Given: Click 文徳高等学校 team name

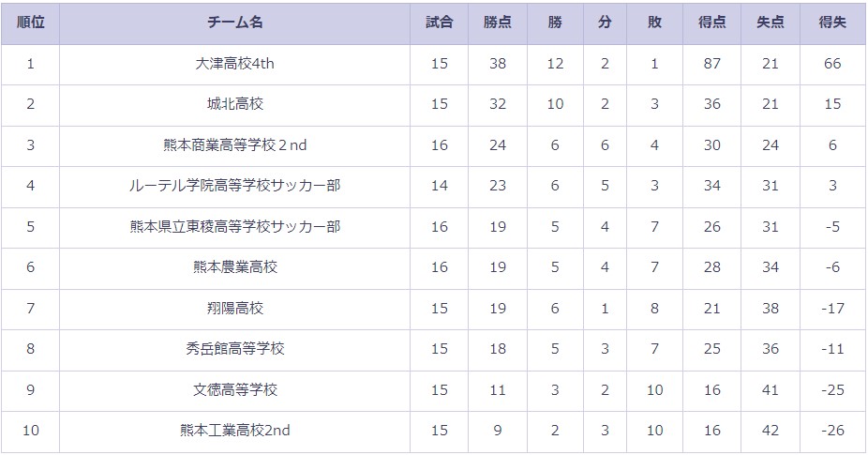Looking at the screenshot, I should pyautogui.click(x=234, y=389).
